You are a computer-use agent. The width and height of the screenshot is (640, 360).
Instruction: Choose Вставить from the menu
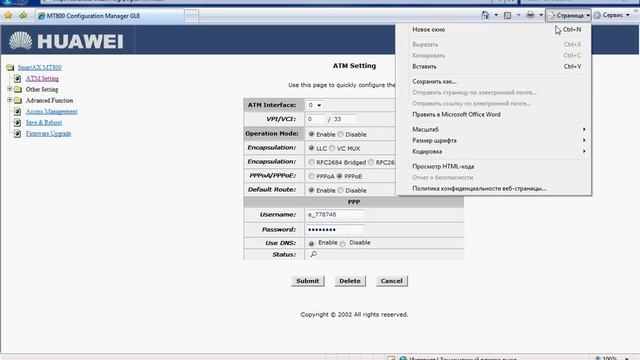tap(494, 67)
